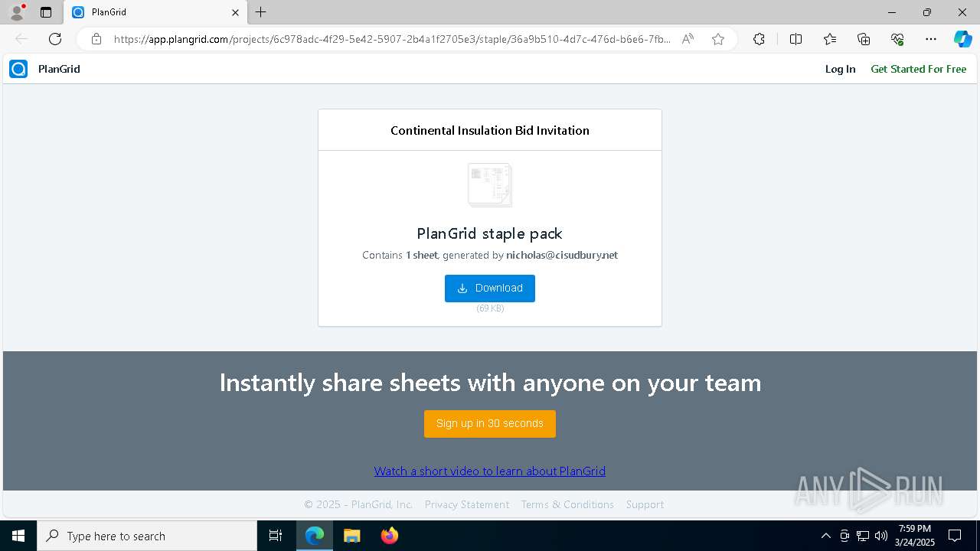This screenshot has height=551, width=980.
Task: Add this page to favorites star
Action: point(718,39)
